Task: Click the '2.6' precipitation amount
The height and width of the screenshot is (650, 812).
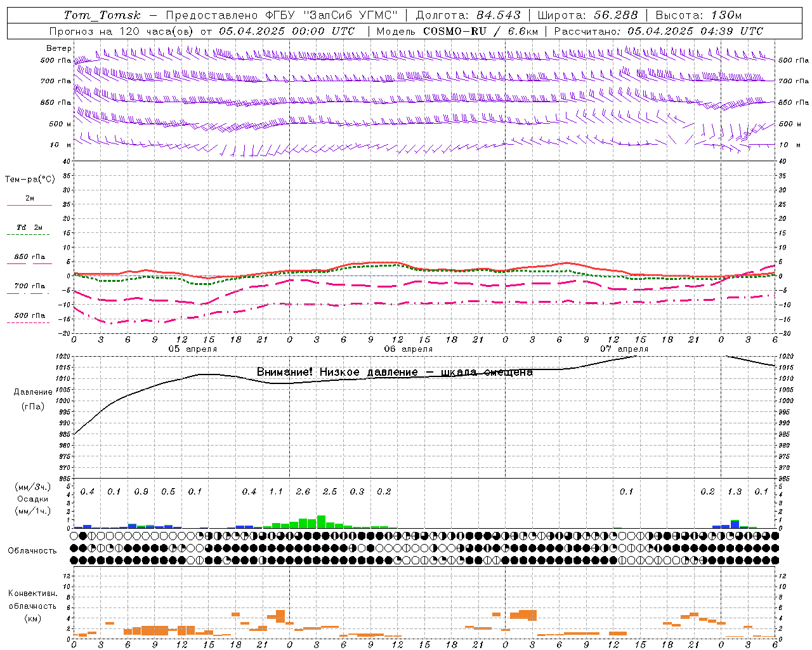Action: coord(303,492)
